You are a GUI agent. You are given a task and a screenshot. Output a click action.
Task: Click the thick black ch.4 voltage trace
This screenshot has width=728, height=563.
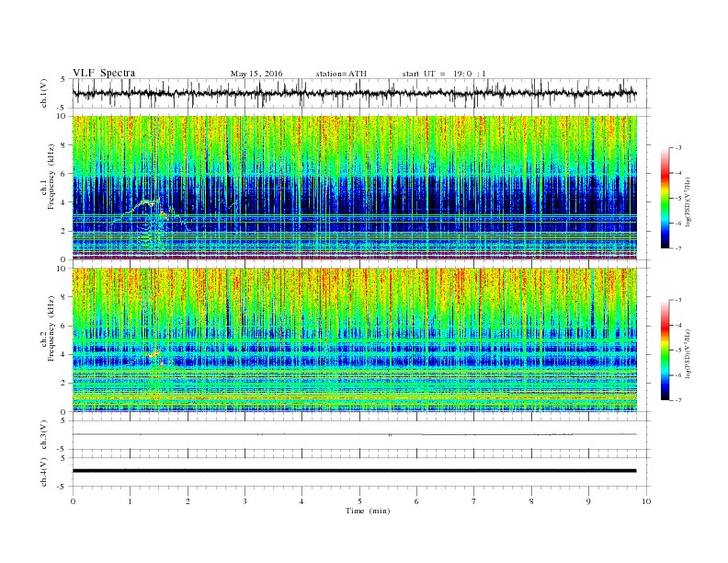point(354,471)
